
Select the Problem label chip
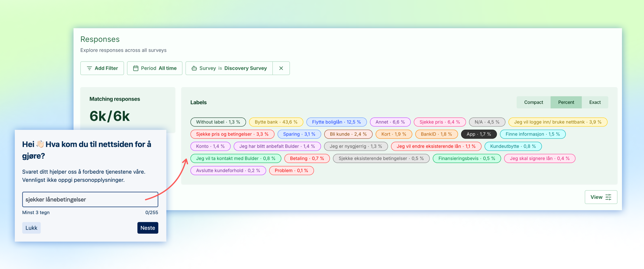point(291,171)
